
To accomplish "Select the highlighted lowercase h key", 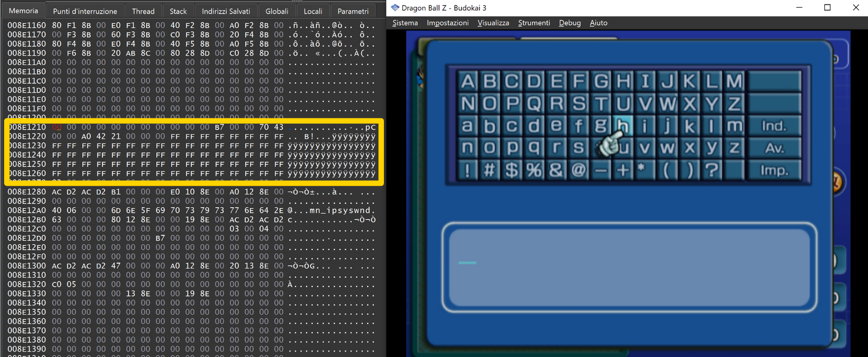I will click(623, 125).
